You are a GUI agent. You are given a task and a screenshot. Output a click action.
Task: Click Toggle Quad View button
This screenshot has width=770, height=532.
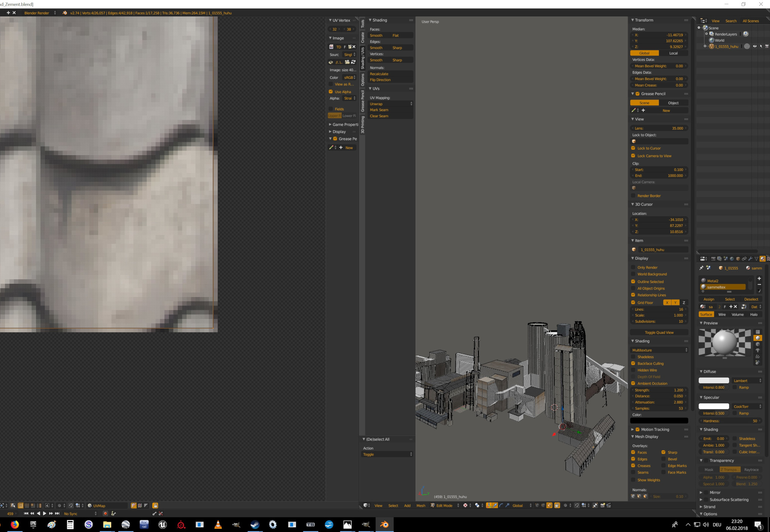(x=659, y=332)
